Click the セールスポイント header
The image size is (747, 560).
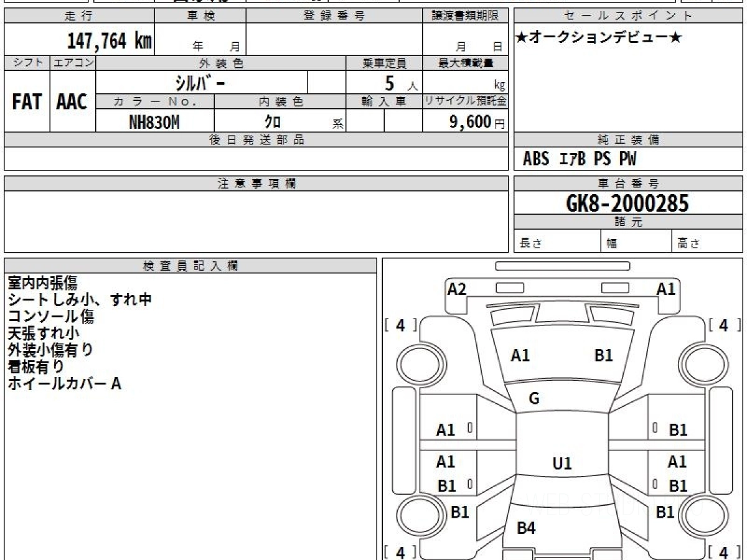628,16
